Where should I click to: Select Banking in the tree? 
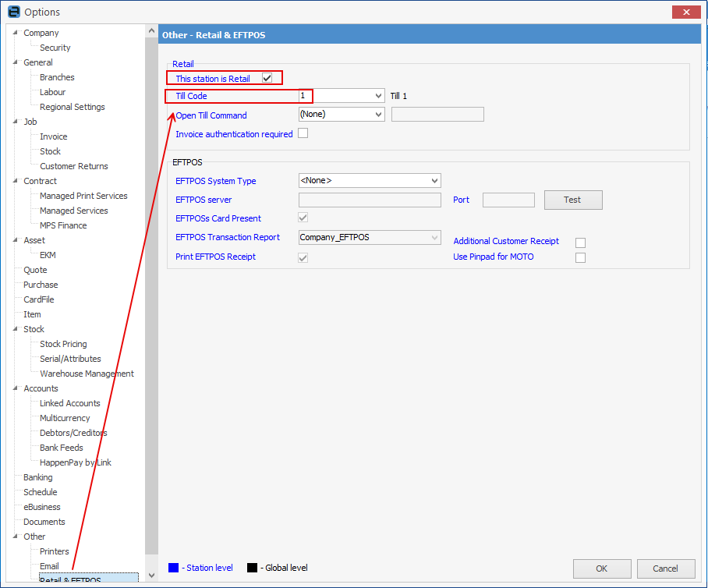pyautogui.click(x=38, y=477)
